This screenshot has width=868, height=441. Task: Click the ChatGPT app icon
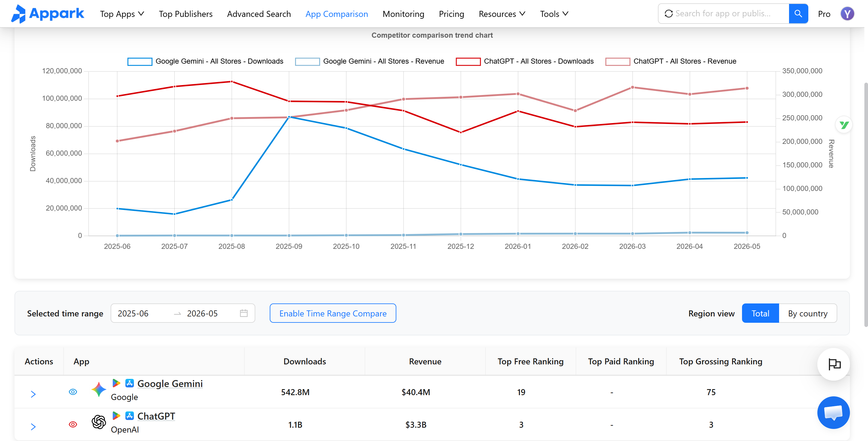(x=99, y=422)
